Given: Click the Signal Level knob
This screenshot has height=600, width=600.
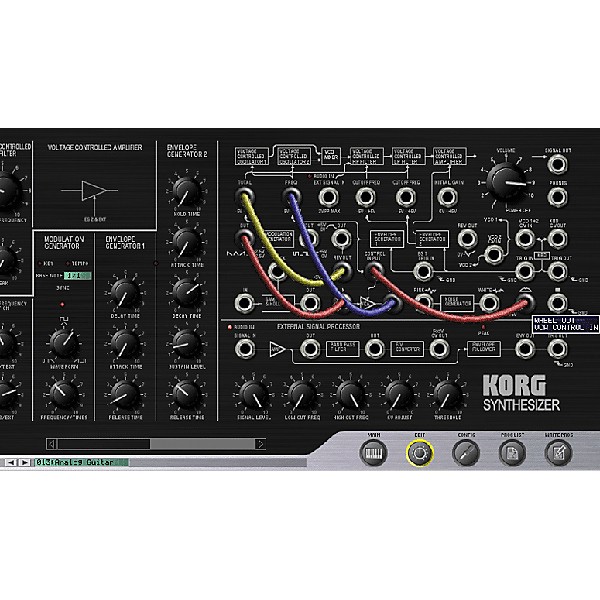Looking at the screenshot, I should tap(253, 395).
